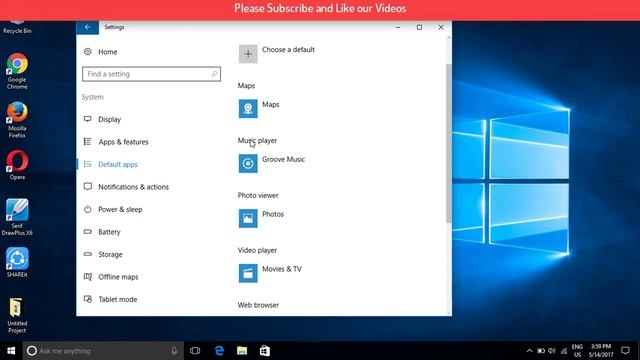Change the default Maps app
The image size is (640, 360).
click(x=271, y=104)
